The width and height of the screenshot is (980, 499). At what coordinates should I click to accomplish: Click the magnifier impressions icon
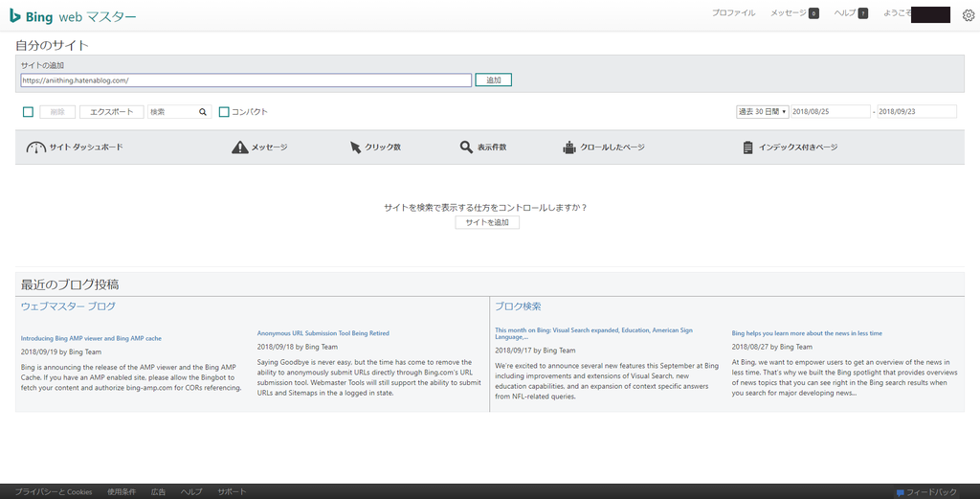tap(466, 147)
